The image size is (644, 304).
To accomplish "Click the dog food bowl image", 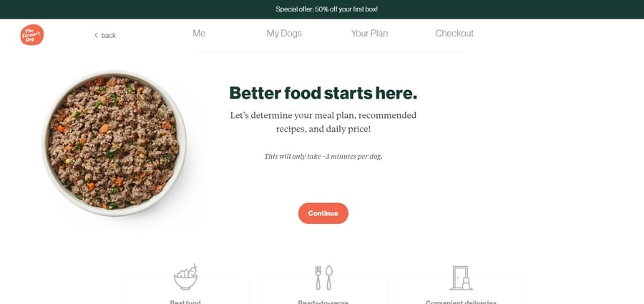I will pyautogui.click(x=114, y=143).
